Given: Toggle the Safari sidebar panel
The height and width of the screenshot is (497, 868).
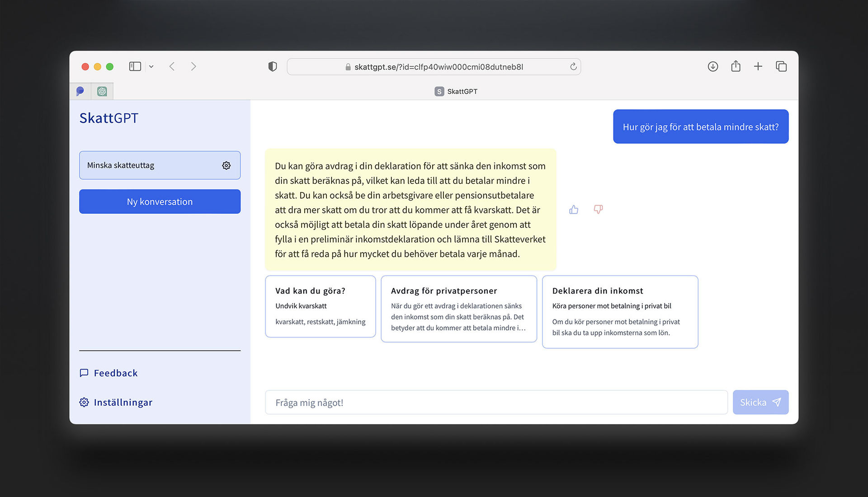Looking at the screenshot, I should 135,67.
